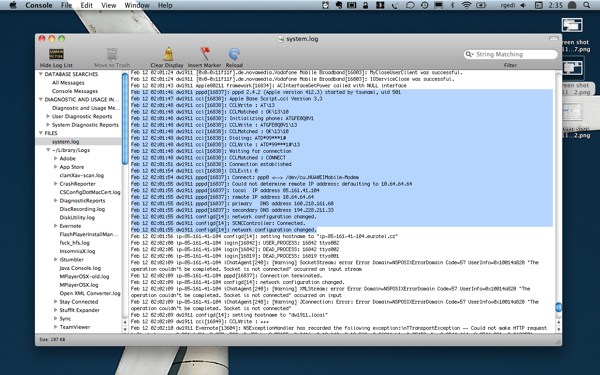Open InsomniaX.log in sidebar
This screenshot has height=375, width=600.
click(77, 251)
